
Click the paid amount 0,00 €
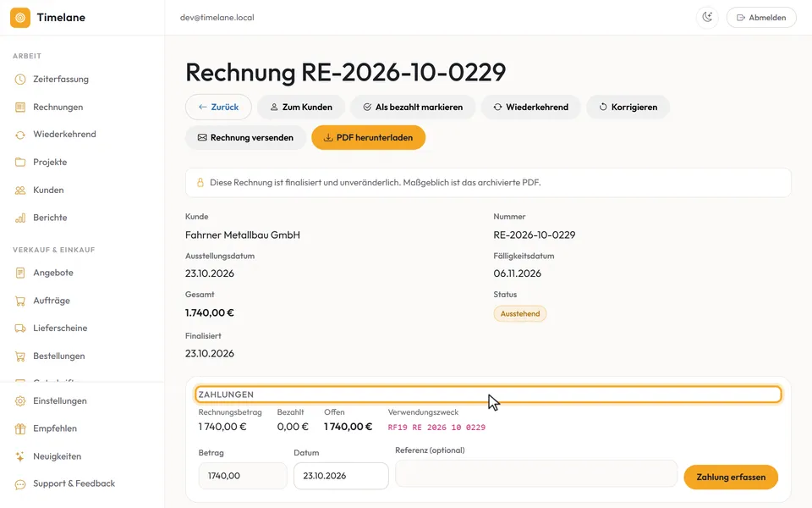293,427
